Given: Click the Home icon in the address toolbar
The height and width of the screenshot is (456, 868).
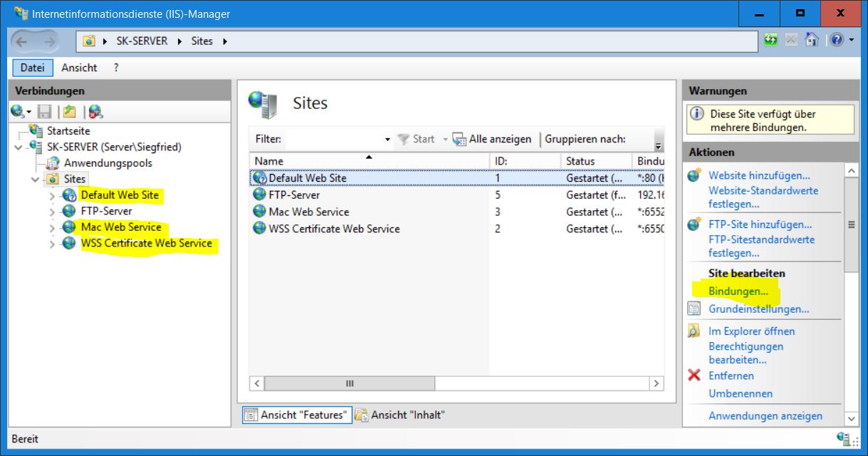Looking at the screenshot, I should point(811,41).
